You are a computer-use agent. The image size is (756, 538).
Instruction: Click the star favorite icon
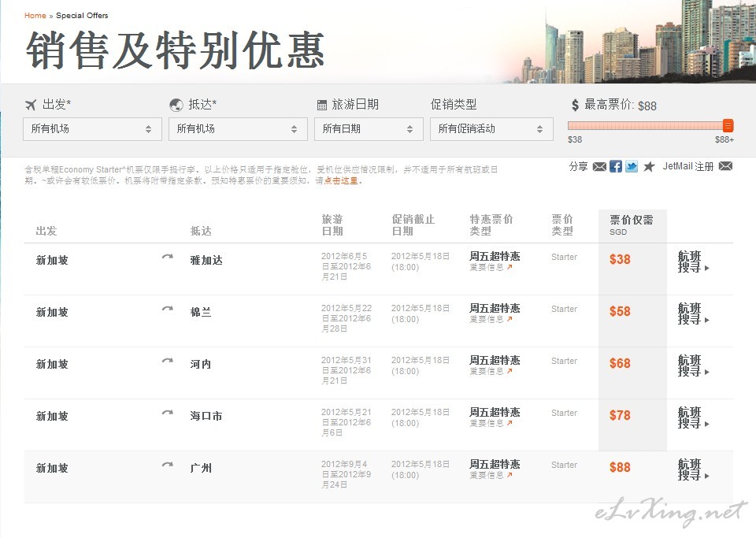(649, 167)
